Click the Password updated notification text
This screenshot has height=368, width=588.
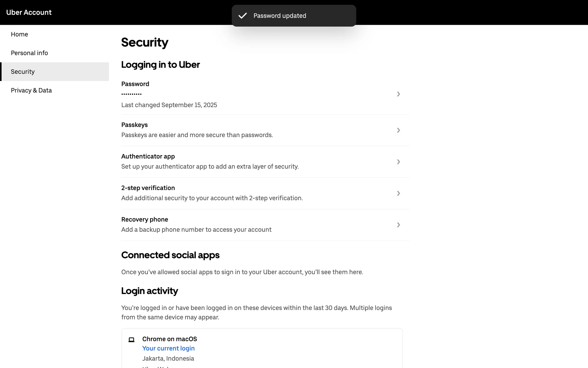click(x=280, y=16)
